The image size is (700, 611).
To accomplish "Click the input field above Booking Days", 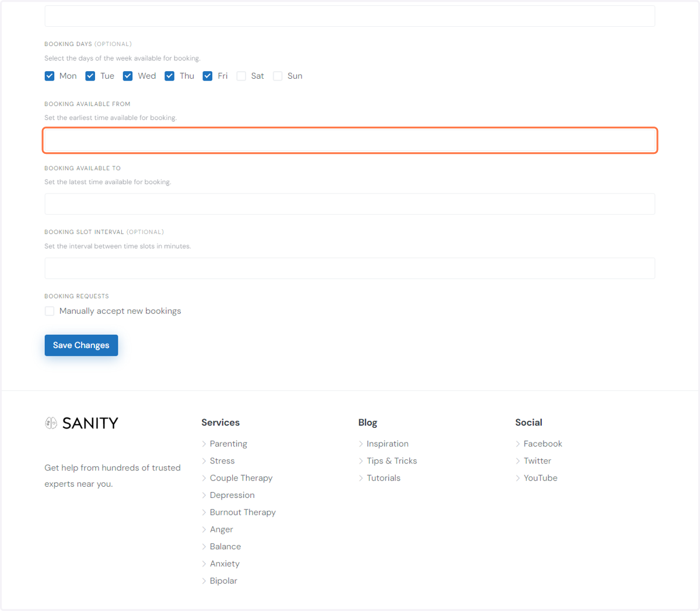I will 350,16.
